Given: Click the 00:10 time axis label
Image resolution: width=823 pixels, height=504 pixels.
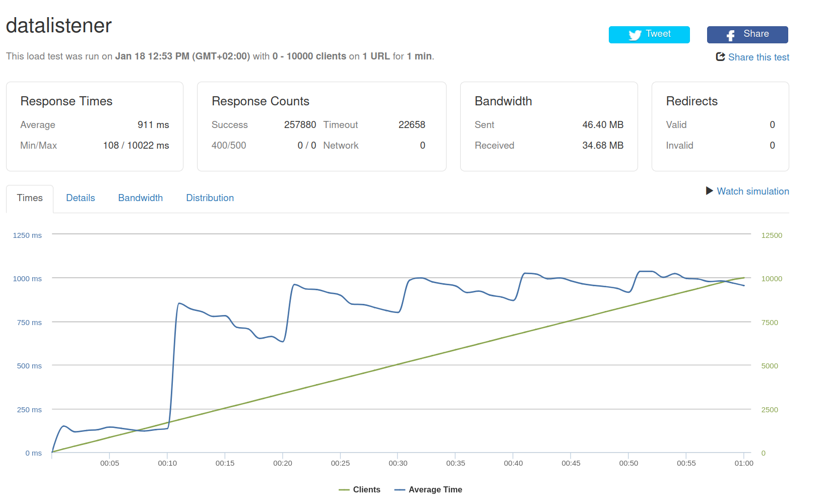Looking at the screenshot, I should point(167,463).
